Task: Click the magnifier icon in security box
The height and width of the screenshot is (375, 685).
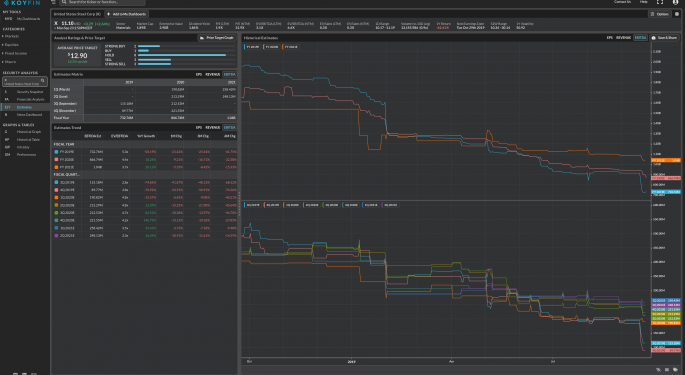Action: (42, 80)
